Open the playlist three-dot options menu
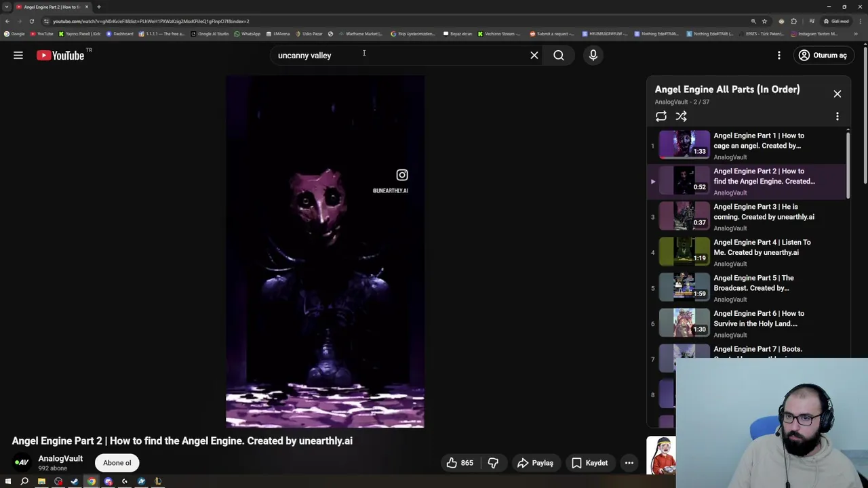The height and width of the screenshot is (488, 868). (x=837, y=117)
